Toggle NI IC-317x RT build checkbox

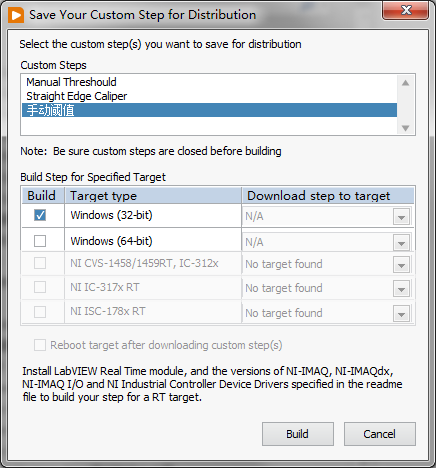(x=40, y=287)
